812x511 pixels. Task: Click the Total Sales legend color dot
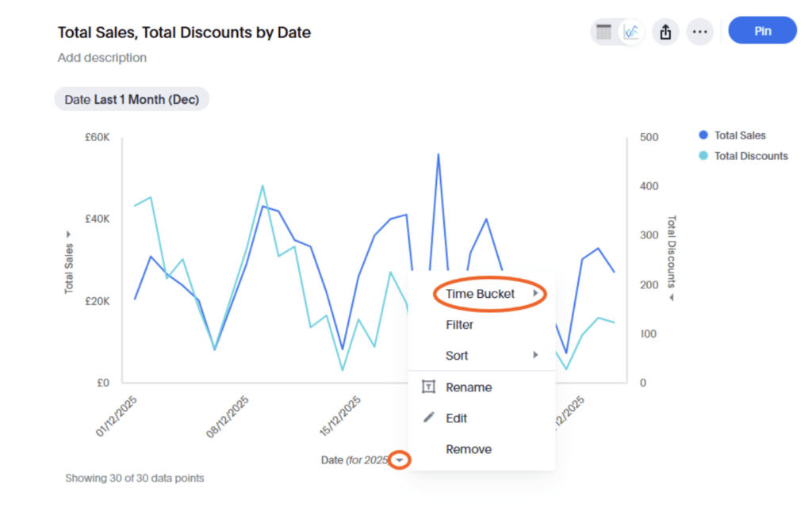pyautogui.click(x=703, y=135)
